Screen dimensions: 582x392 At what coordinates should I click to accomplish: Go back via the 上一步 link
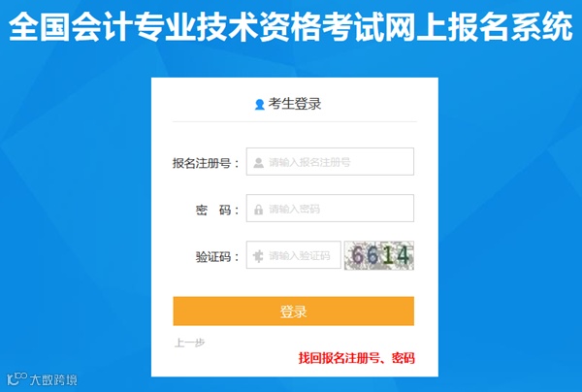[x=190, y=343]
